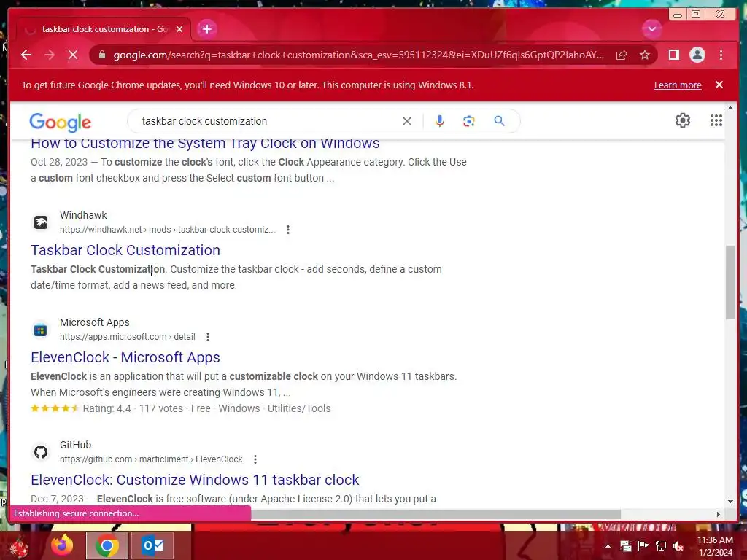This screenshot has height=560, width=747.
Task: Go to Google homepage logo
Action: coord(60,122)
